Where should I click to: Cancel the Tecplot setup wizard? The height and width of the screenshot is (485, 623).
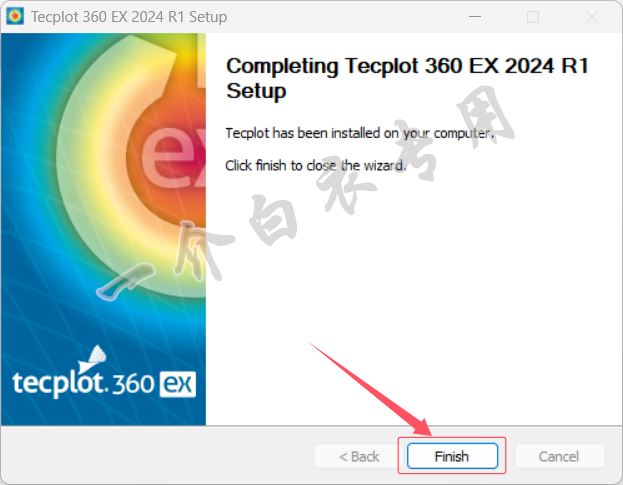click(x=559, y=456)
